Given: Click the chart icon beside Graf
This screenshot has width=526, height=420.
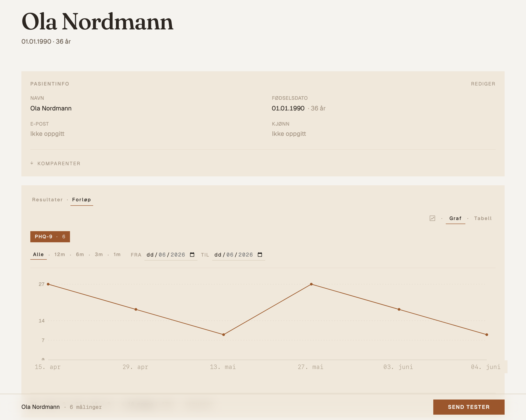Looking at the screenshot, I should (432, 218).
